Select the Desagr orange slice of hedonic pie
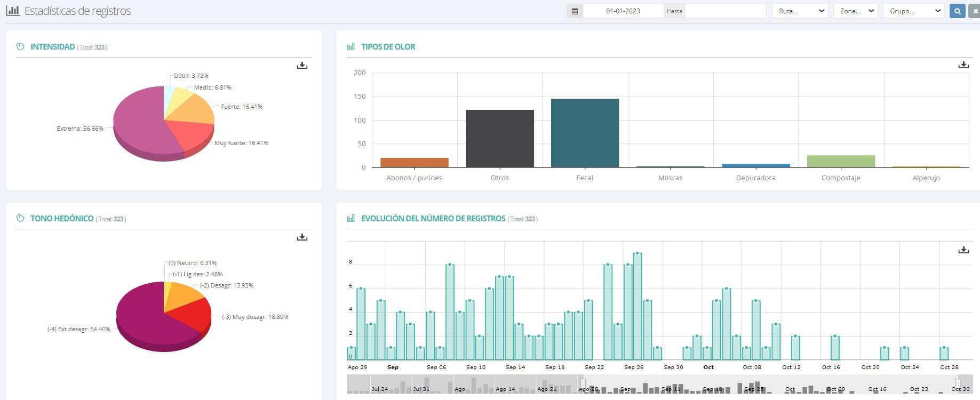 [182, 297]
